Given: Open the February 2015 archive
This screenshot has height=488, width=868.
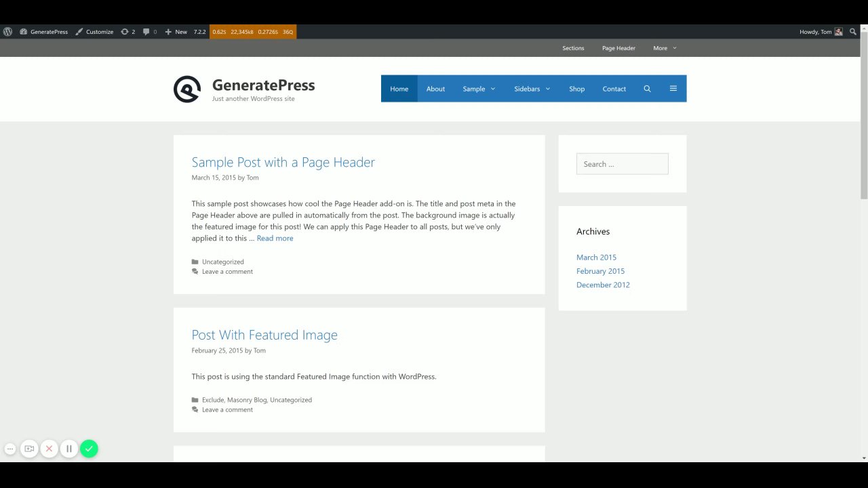Looking at the screenshot, I should (600, 271).
